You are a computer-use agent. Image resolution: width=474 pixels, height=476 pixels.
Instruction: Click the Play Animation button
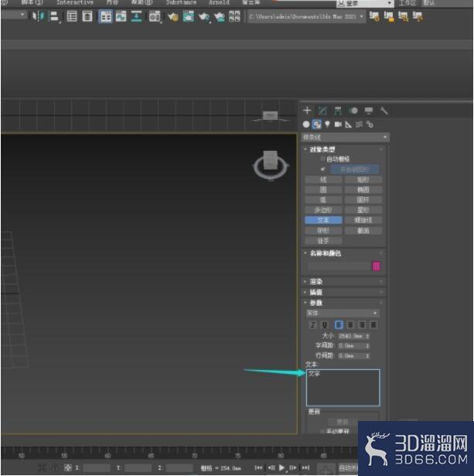(x=281, y=467)
